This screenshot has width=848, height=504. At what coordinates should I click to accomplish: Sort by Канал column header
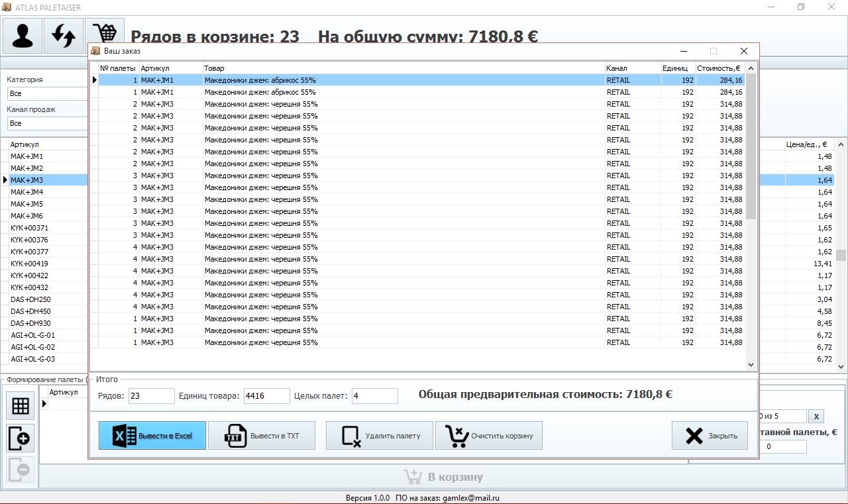[633, 68]
